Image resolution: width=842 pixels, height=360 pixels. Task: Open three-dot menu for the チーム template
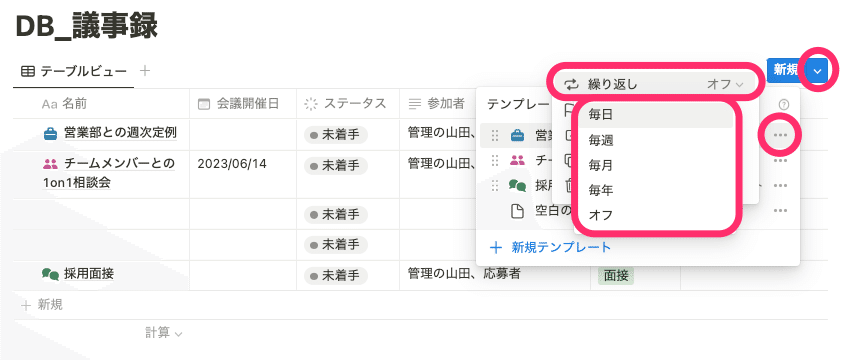point(780,161)
